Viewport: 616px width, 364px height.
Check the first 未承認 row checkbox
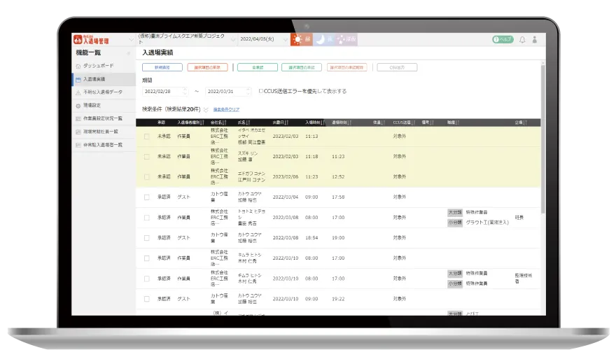(147, 136)
